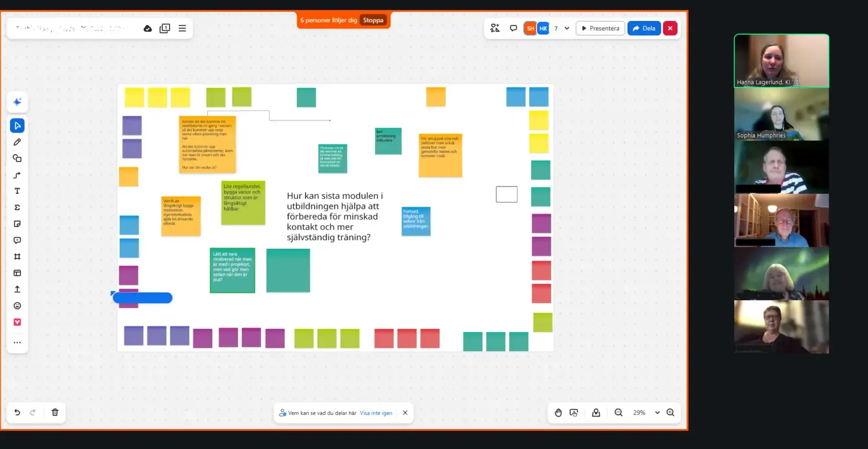Open the board frames pages panel

click(165, 28)
